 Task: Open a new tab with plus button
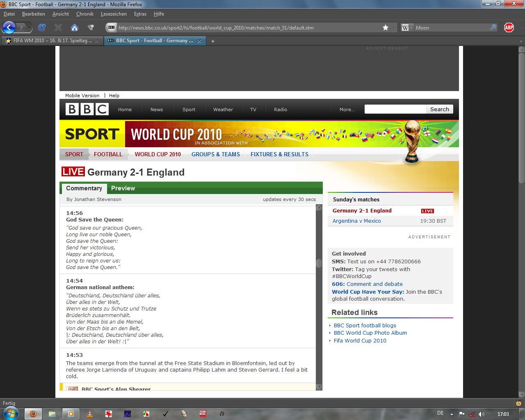[213, 41]
